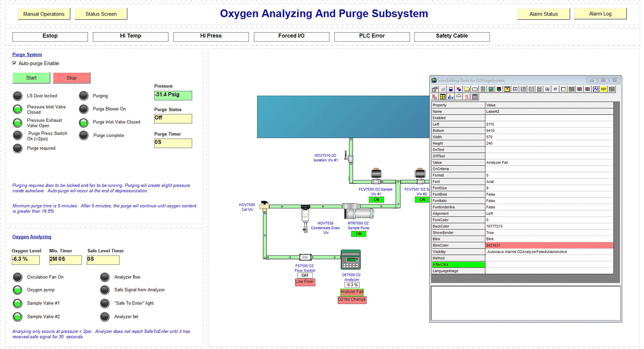Select the HOV7500 Cal valve symbol
644x349 pixels.
[x=264, y=206]
